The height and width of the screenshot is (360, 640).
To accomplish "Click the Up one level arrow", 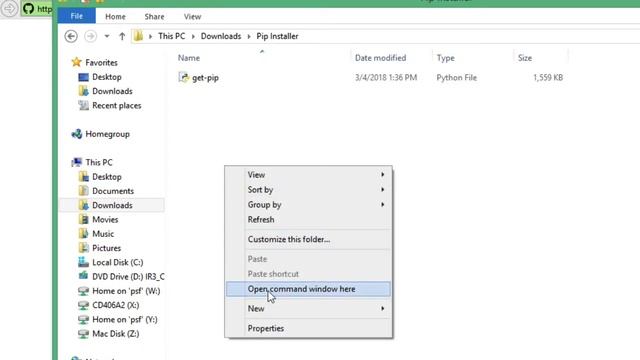I will point(122,36).
